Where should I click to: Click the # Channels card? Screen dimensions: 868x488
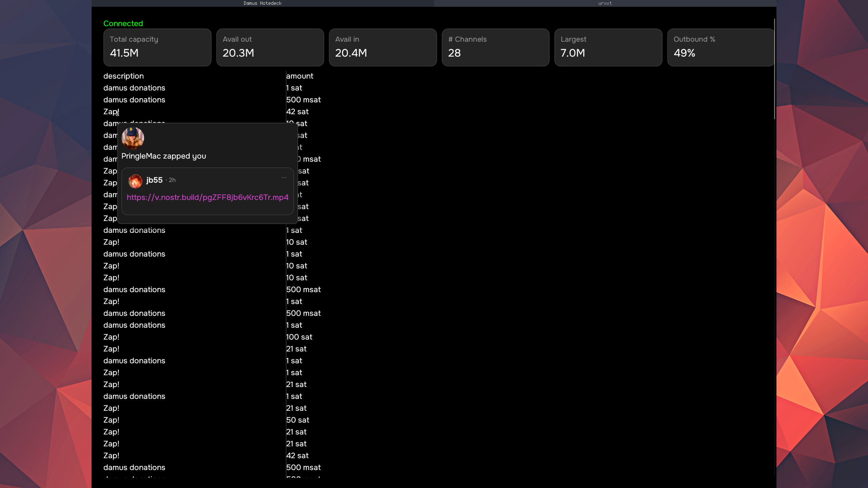(495, 47)
